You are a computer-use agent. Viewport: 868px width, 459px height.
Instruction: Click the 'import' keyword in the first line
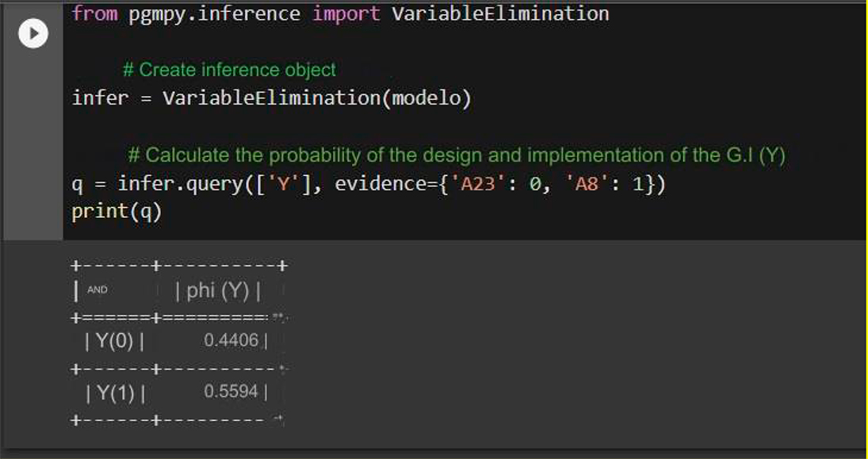pos(346,13)
